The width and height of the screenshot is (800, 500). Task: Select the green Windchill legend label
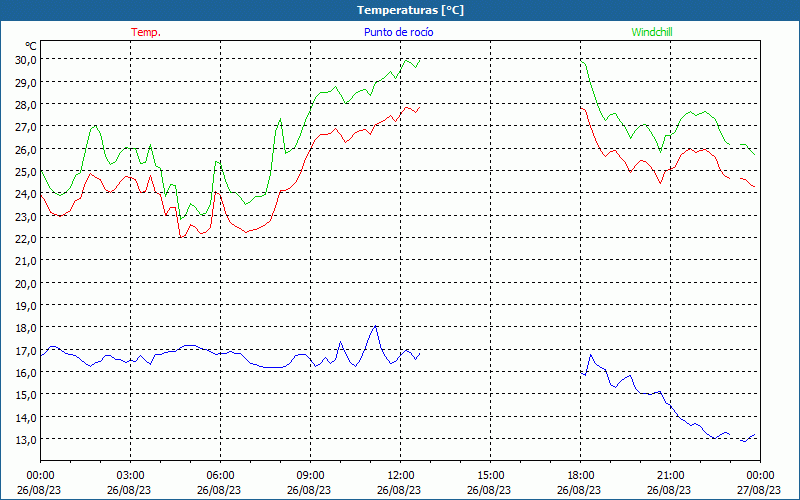[652, 32]
